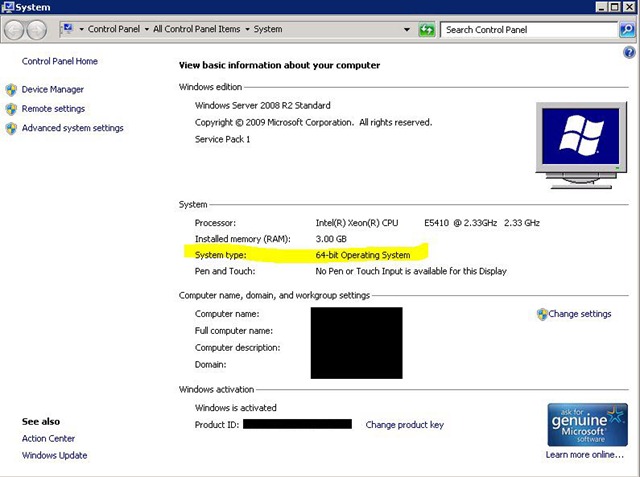The height and width of the screenshot is (477, 640).
Task: Open the Remote settings link
Action: 53,109
